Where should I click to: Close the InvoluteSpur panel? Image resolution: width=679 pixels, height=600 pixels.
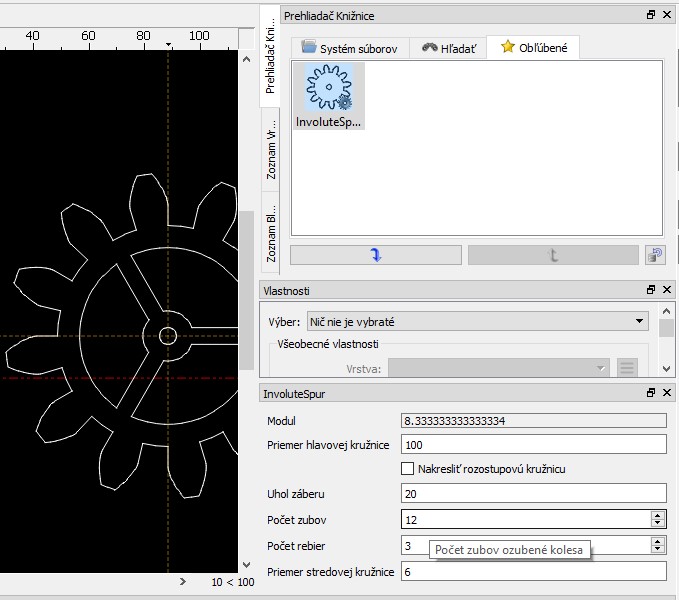667,394
